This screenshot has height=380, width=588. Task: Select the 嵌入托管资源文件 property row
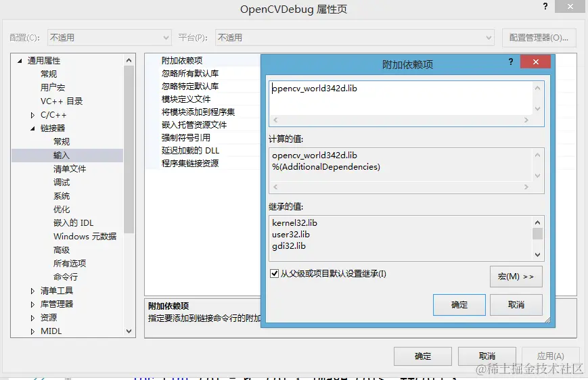[x=202, y=125]
